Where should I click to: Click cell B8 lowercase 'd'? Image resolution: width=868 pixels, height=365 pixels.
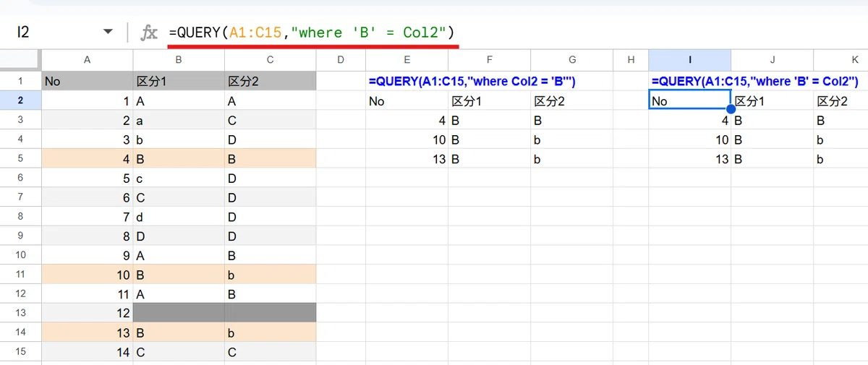coord(179,216)
